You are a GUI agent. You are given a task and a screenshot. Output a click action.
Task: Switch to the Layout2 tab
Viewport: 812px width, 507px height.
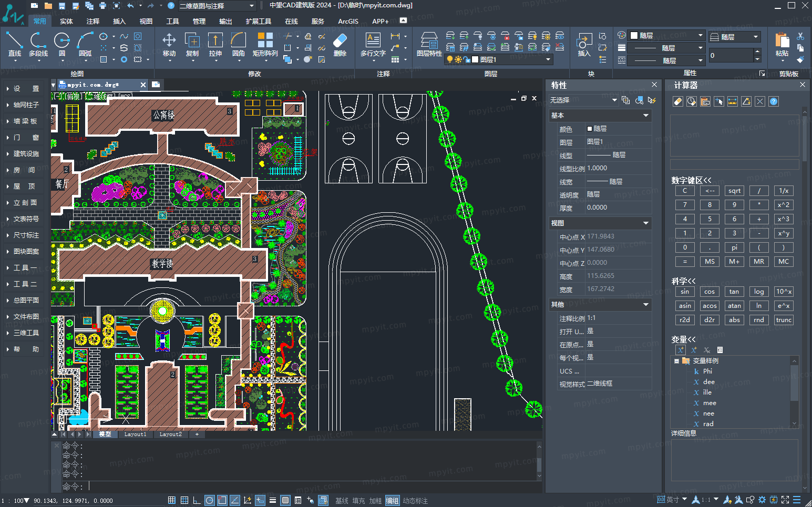170,434
